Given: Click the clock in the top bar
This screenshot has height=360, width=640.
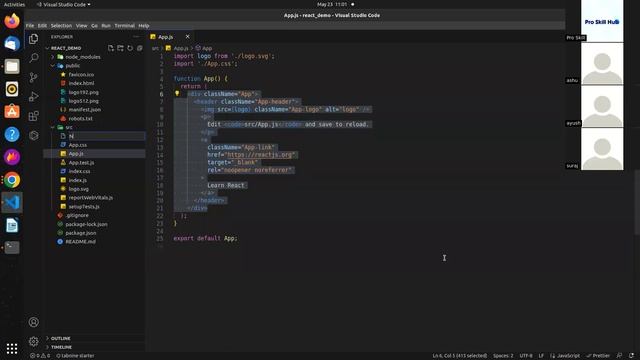Looking at the screenshot, I should (332, 4).
